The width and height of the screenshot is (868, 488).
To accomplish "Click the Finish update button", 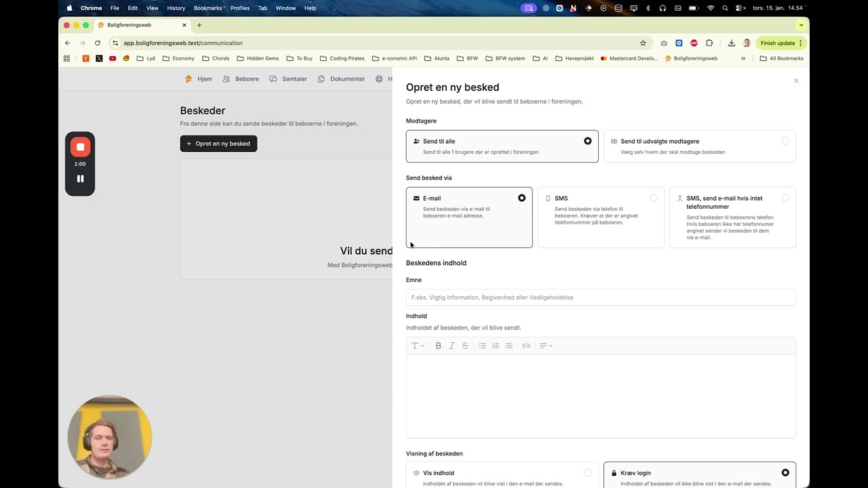I will (780, 43).
